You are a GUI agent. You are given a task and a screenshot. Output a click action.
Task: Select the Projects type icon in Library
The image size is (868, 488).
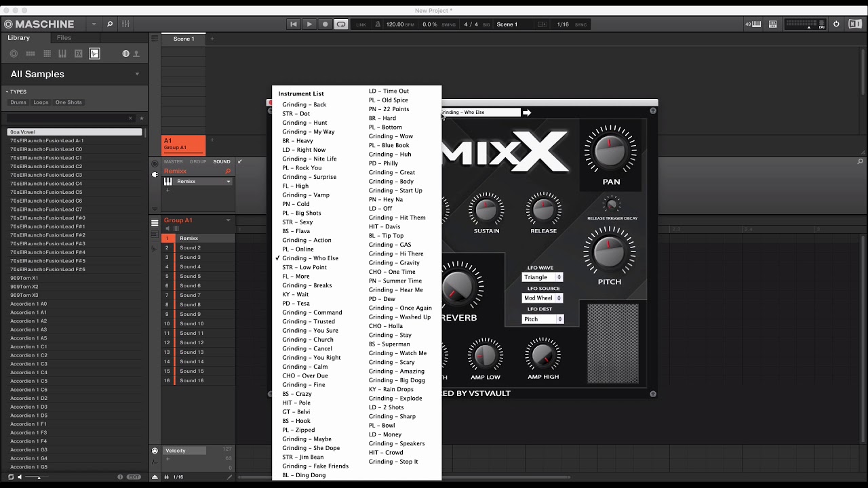(14, 54)
